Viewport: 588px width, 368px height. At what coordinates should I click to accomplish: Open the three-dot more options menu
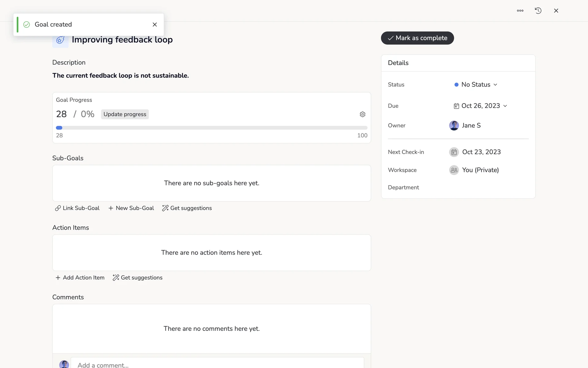[x=520, y=11]
